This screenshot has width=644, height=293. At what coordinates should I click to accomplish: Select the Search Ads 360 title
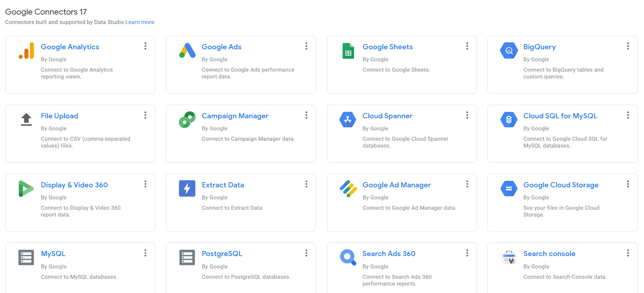(389, 254)
